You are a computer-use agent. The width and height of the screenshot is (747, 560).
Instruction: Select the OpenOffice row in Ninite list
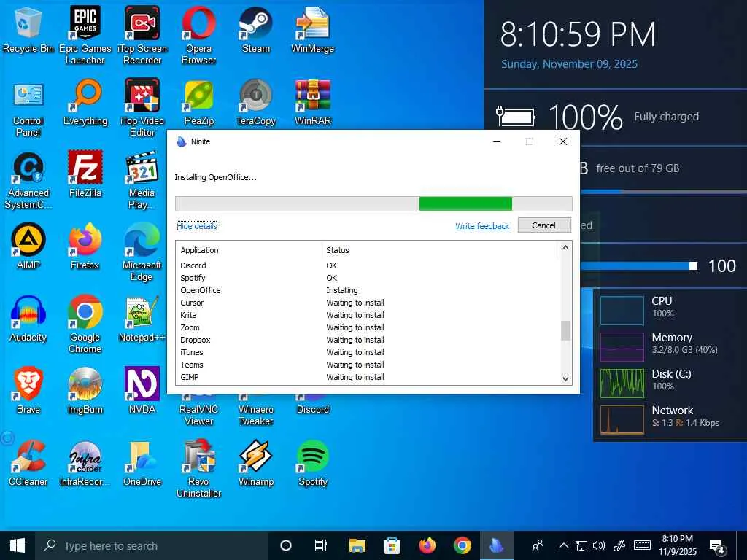point(367,290)
